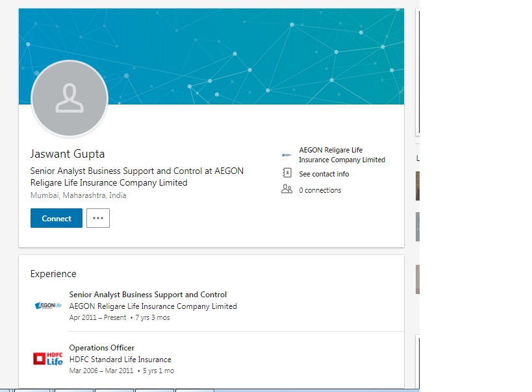532x392 pixels.
Task: View 0 connections link
Action: click(320, 190)
